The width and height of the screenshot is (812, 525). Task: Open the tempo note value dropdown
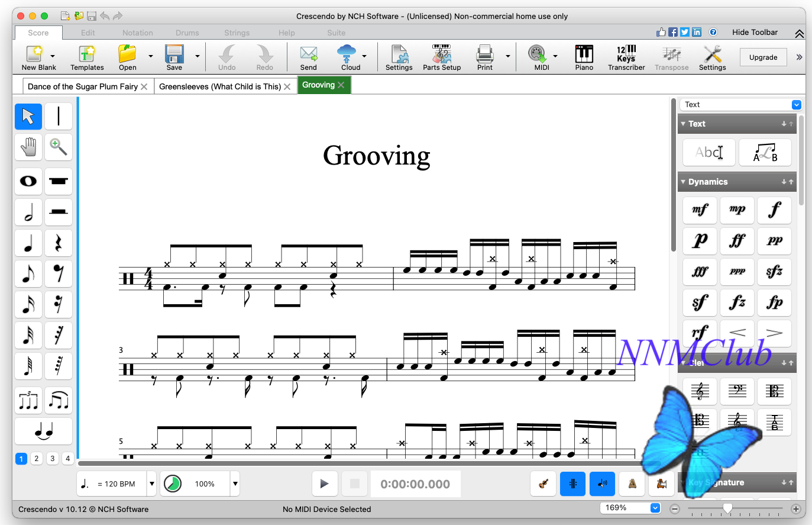(x=152, y=484)
